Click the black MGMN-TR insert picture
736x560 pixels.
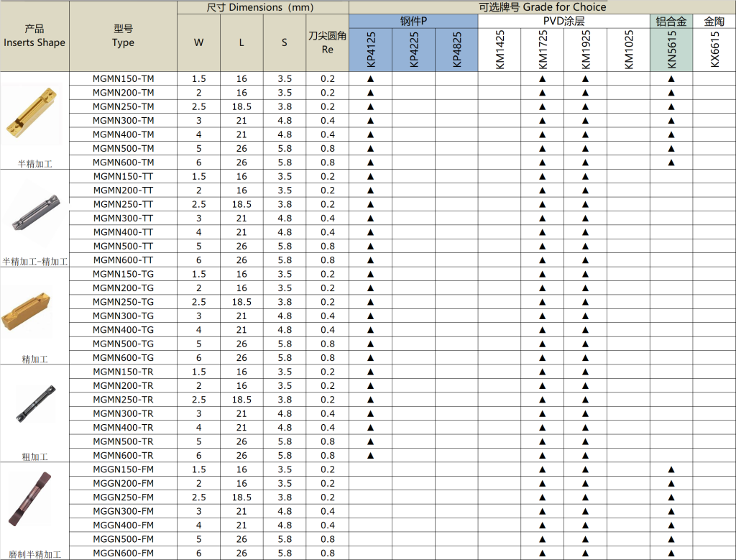[x=36, y=403]
